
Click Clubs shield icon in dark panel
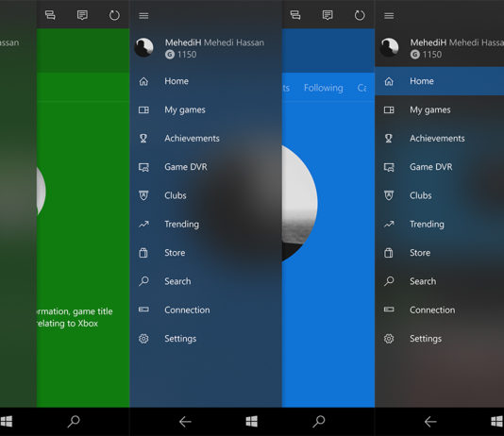pyautogui.click(x=389, y=195)
